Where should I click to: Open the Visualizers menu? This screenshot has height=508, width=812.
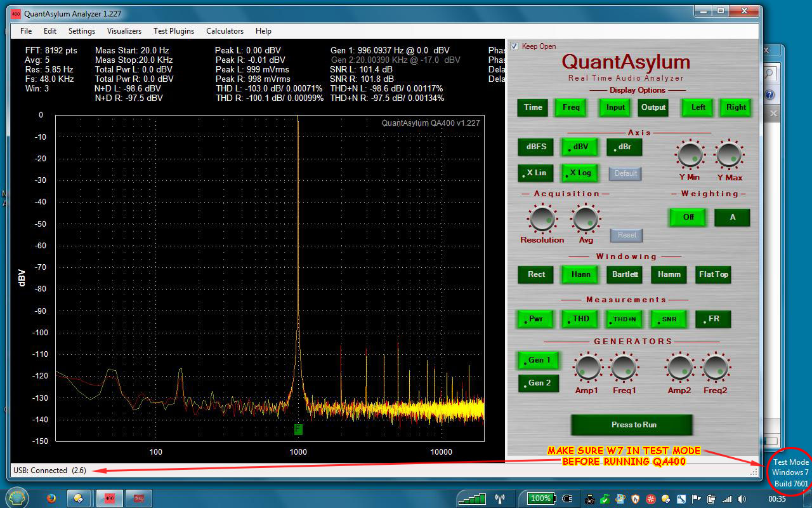124,30
